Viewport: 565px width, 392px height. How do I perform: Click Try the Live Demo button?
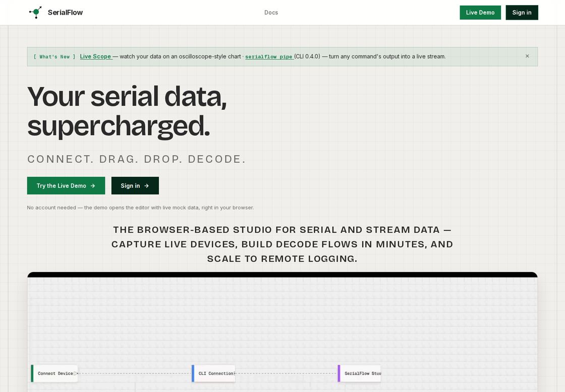[x=66, y=186]
